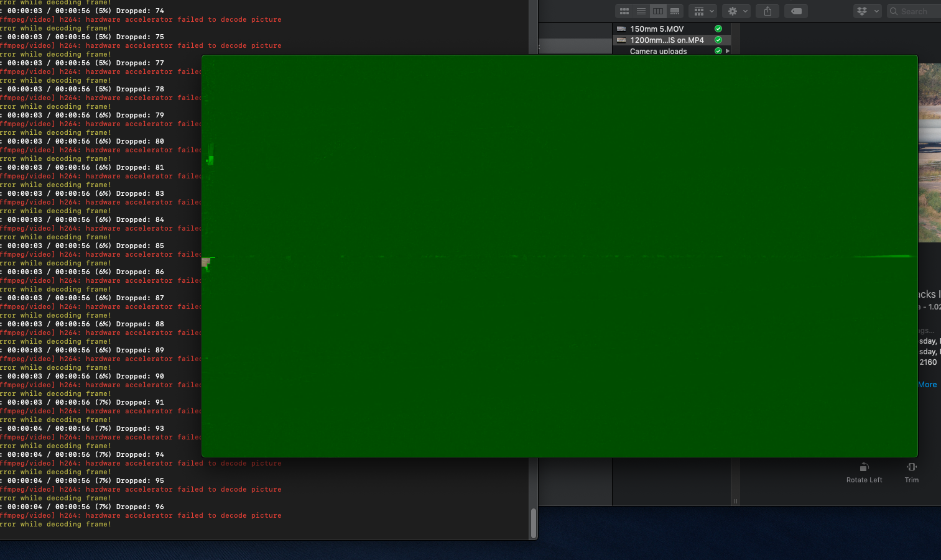Open the Dropbox dropdown chevron
The width and height of the screenshot is (941, 560).
(877, 11)
